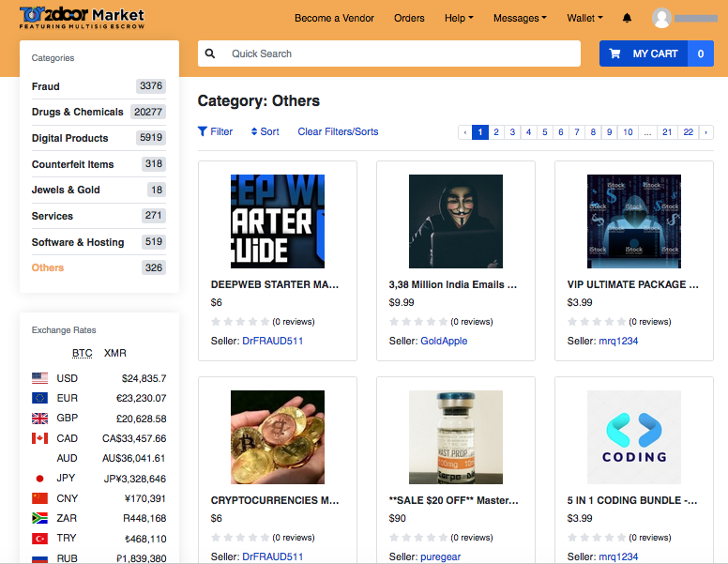Viewport: 728px width, 564px height.
Task: Open the 5 IN 1 CODING BUNDLE title
Action: point(632,500)
